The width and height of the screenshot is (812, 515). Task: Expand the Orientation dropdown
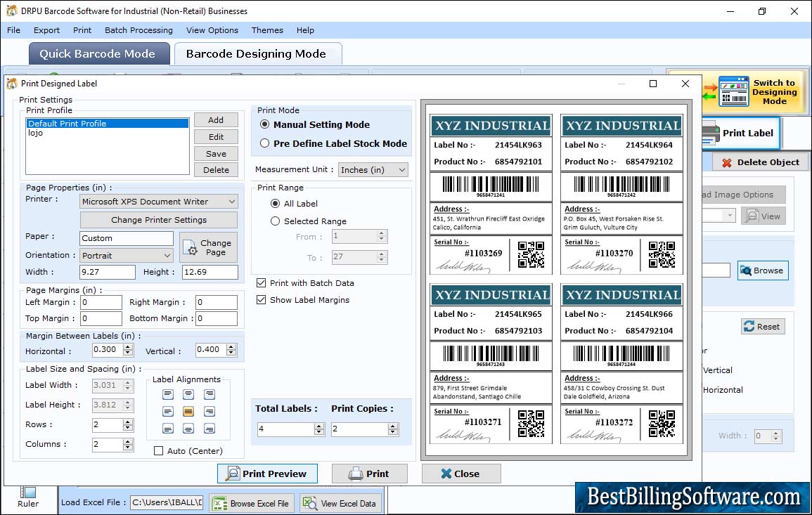pyautogui.click(x=127, y=256)
